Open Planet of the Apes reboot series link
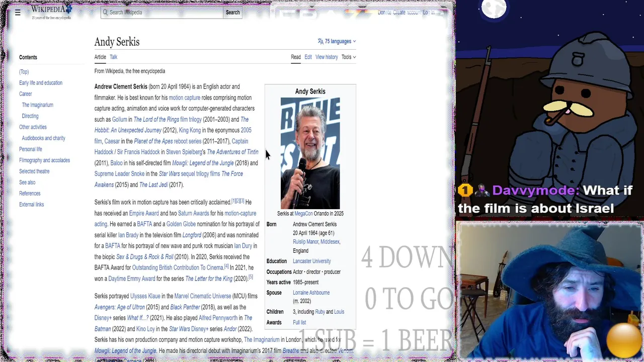The height and width of the screenshot is (362, 644). tap(168, 141)
